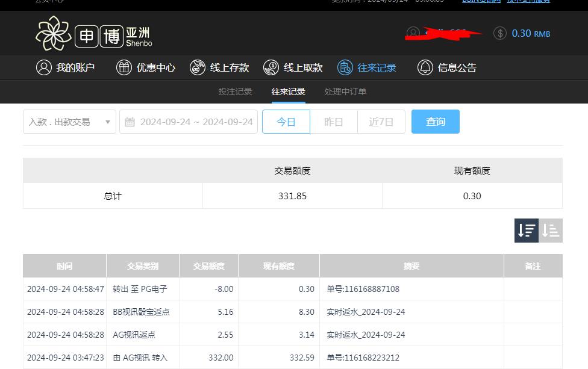Click the 查询 search button
588x369 pixels.
(x=435, y=121)
